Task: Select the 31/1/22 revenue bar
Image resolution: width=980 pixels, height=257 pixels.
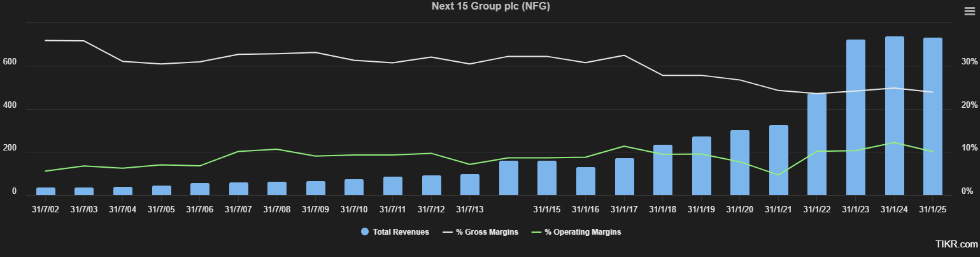Action: 817,144
